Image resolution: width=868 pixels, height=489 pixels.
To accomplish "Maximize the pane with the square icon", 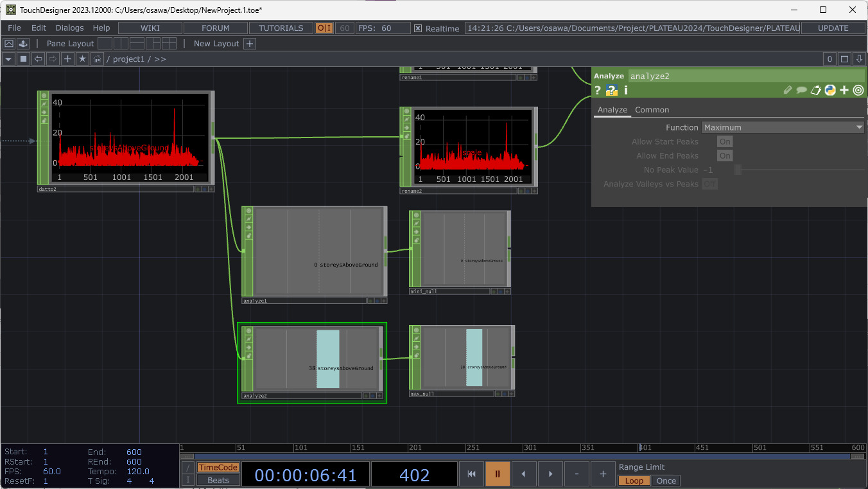I will point(845,59).
